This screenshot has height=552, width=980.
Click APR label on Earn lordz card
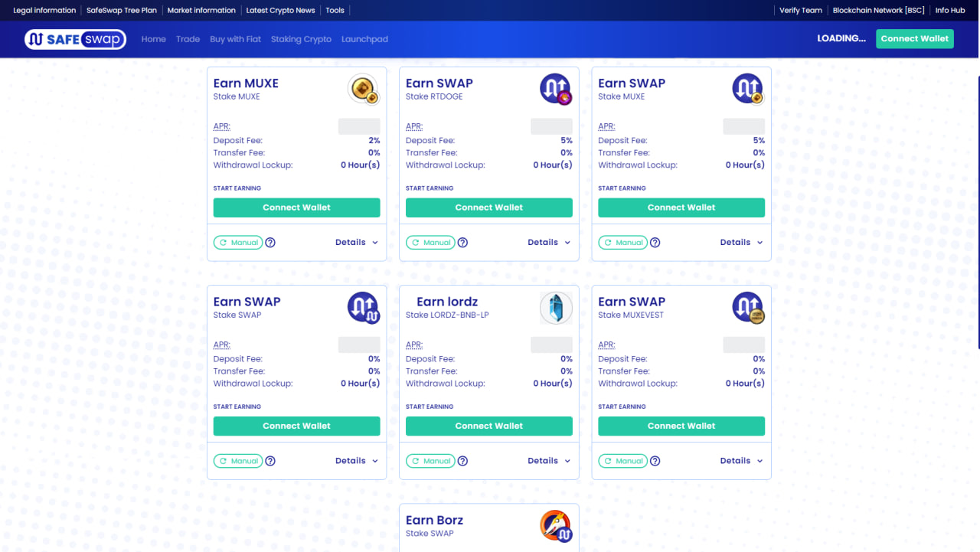414,345
